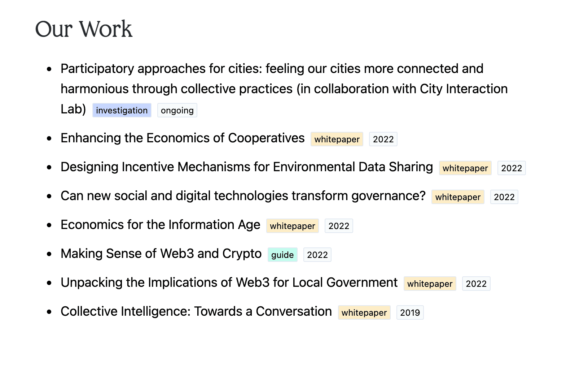Screen dimensions: 588x367
Task: Click the ongoing status tag
Action: 177,111
